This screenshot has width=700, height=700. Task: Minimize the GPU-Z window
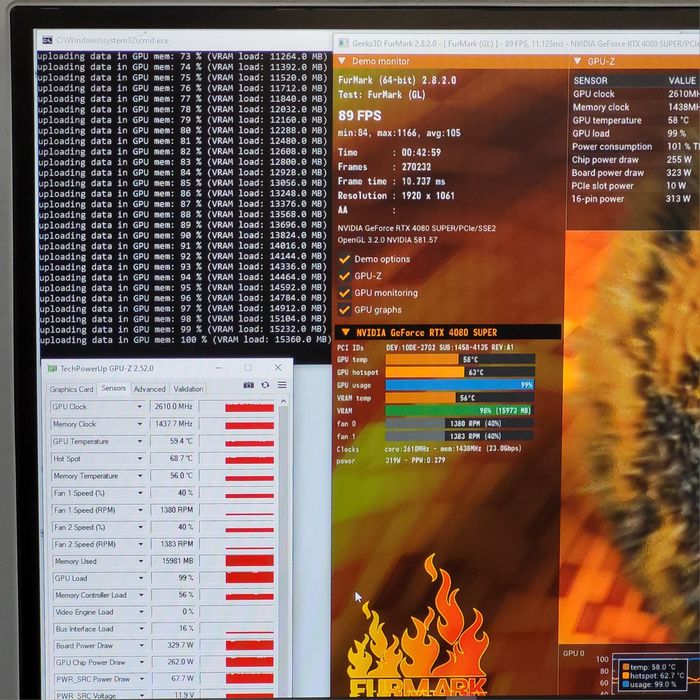[219, 368]
